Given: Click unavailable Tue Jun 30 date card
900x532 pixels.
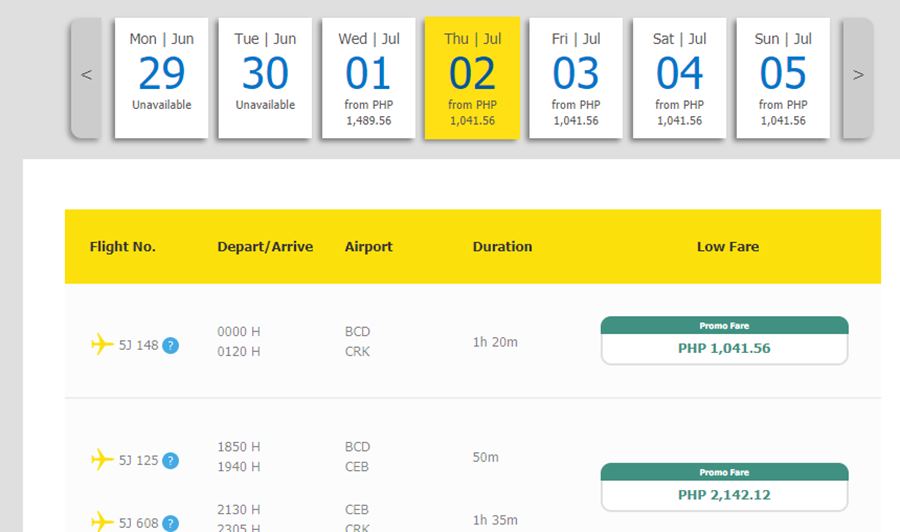Looking at the screenshot, I should click(x=265, y=77).
